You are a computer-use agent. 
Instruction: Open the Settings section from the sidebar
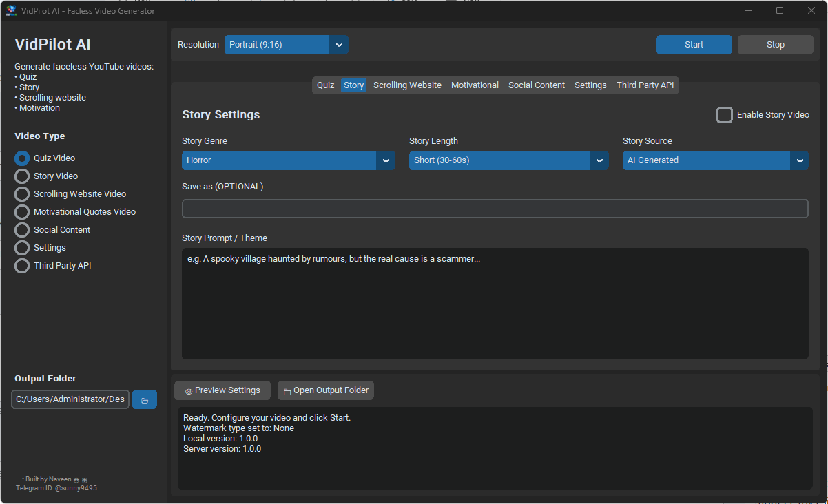click(21, 247)
